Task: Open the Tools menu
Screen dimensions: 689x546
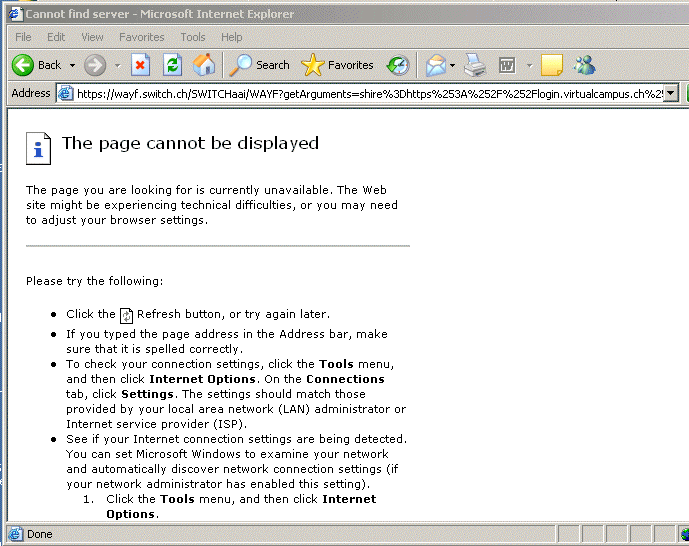Action: coord(193,37)
